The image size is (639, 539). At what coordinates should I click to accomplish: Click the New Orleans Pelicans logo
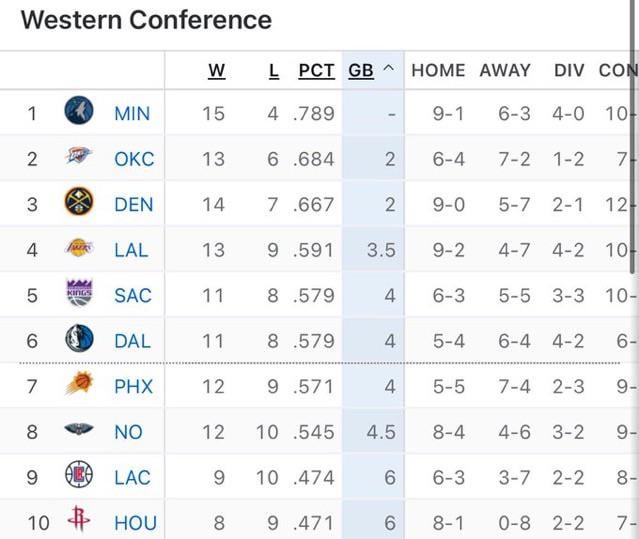(x=79, y=431)
